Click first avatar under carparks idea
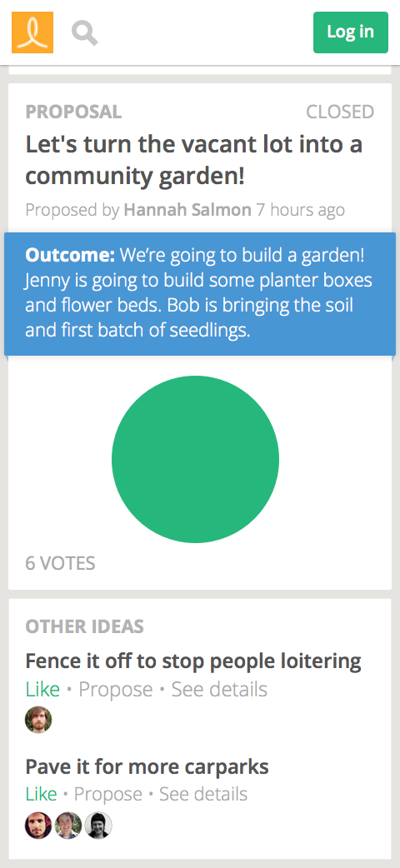 click(39, 826)
